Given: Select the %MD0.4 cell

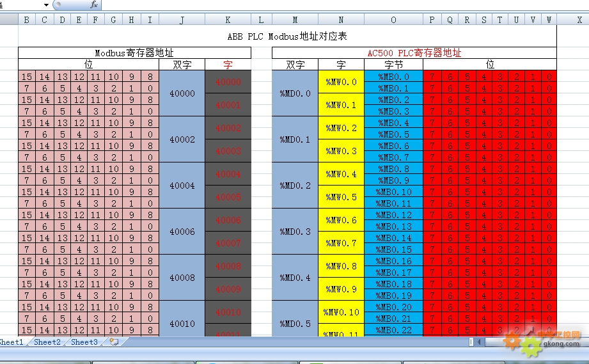Looking at the screenshot, I should [x=295, y=278].
